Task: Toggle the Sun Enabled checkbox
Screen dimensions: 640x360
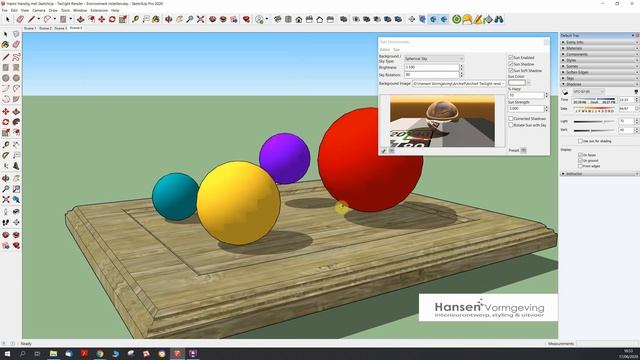Action: click(511, 58)
